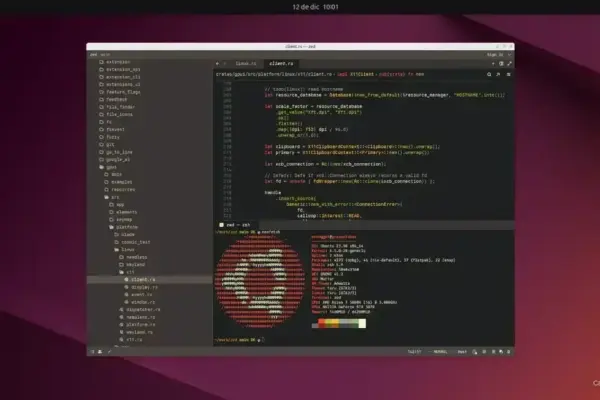Click the Rust file icon beside client.rs

126,279
